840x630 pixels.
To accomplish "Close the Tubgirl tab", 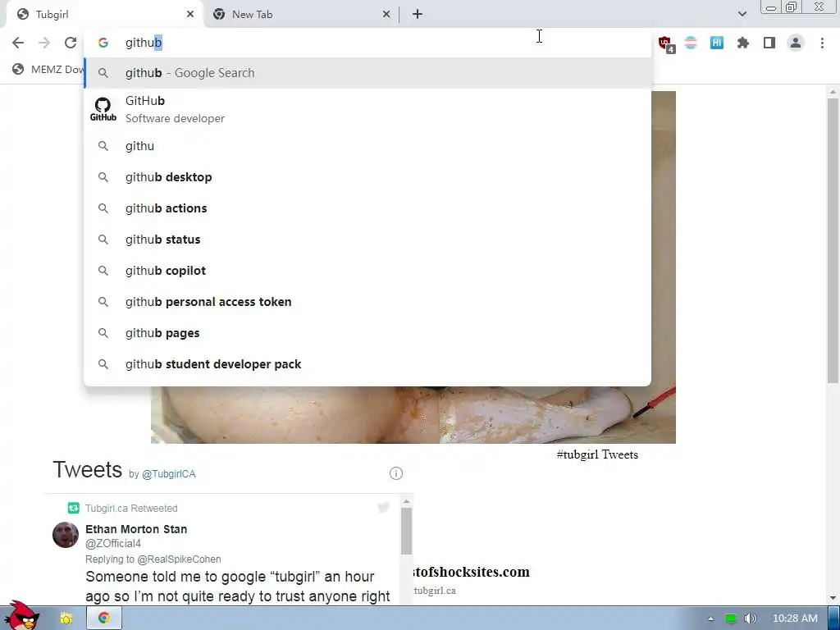I will [x=190, y=15].
